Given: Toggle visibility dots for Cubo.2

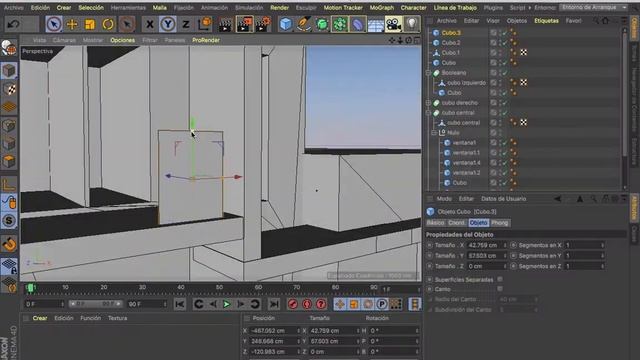Looking at the screenshot, I should coord(500,42).
